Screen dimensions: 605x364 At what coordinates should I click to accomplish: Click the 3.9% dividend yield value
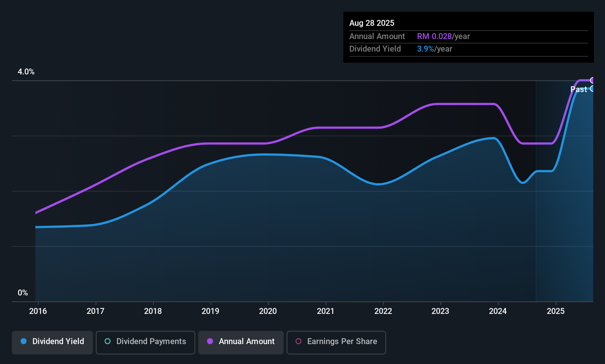tap(425, 49)
